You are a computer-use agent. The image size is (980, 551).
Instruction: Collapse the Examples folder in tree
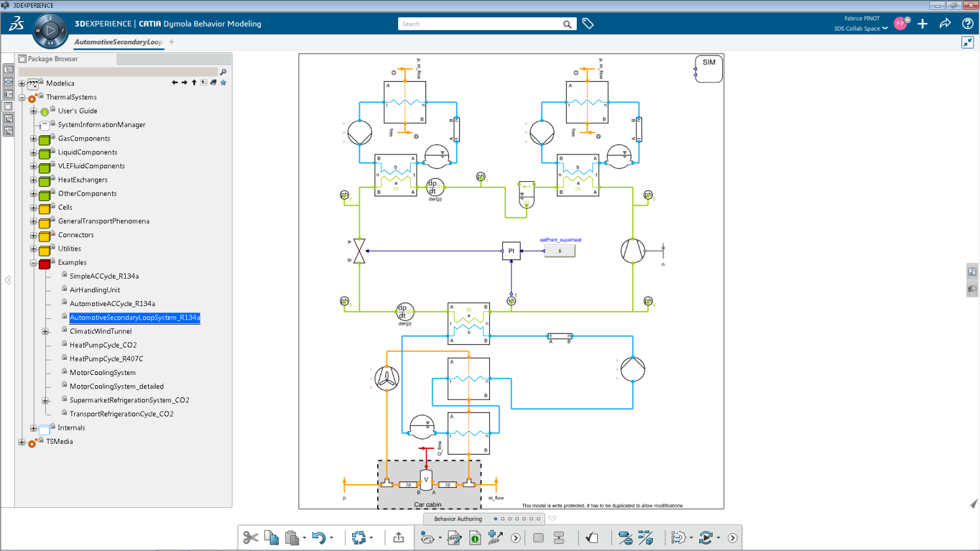[33, 263]
